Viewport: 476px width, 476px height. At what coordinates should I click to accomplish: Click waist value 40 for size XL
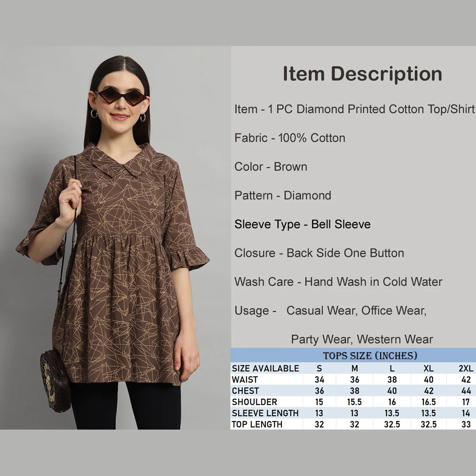429,380
